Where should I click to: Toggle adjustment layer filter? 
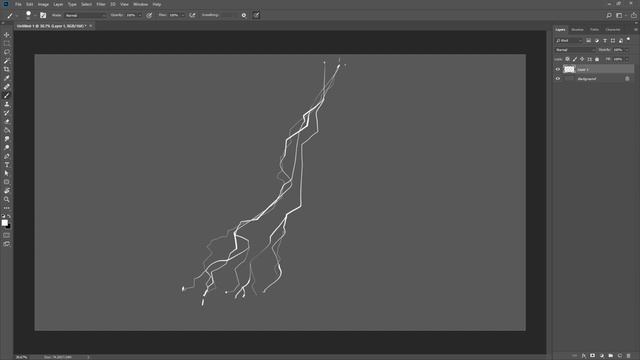597,40
